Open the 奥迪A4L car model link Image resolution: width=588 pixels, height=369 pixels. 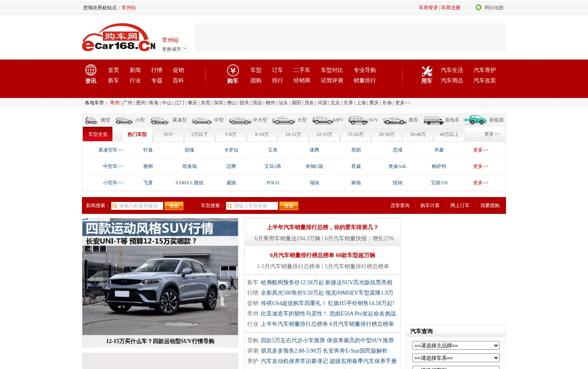tap(398, 166)
